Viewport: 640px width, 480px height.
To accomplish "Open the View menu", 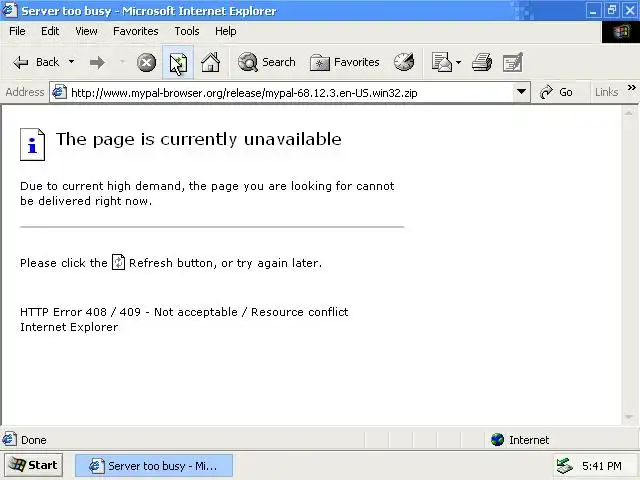I will click(86, 31).
